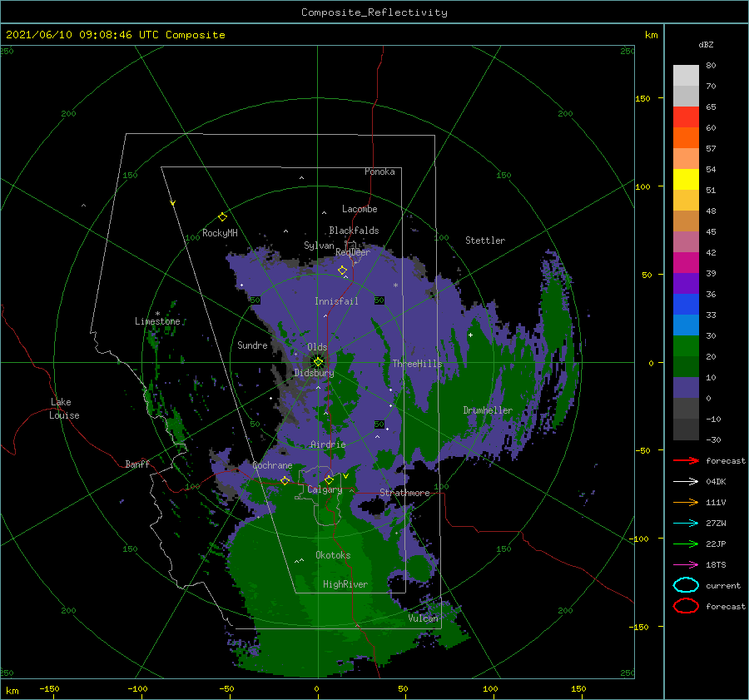Click the yellow marker near Cochrane
This screenshot has height=700, width=749.
[285, 480]
